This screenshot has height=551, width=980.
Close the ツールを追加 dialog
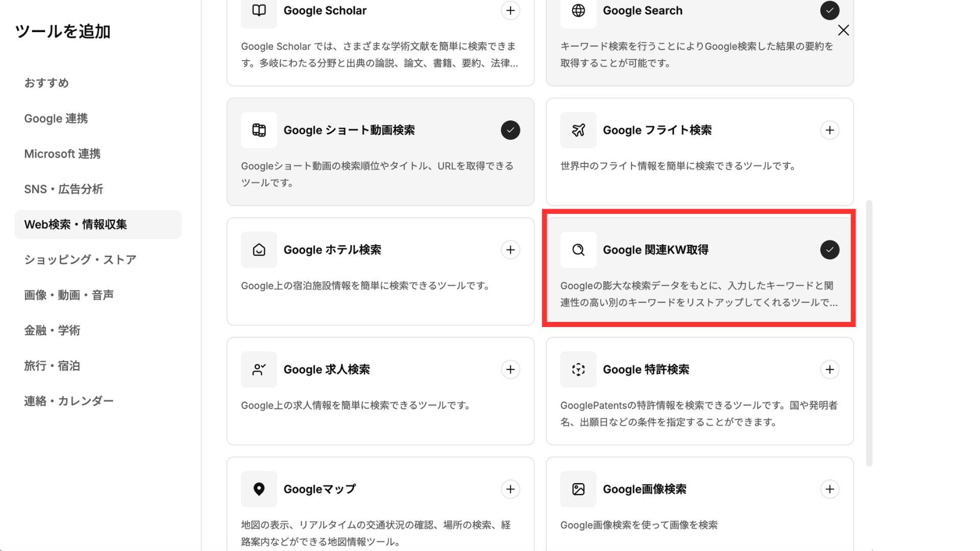pyautogui.click(x=843, y=30)
